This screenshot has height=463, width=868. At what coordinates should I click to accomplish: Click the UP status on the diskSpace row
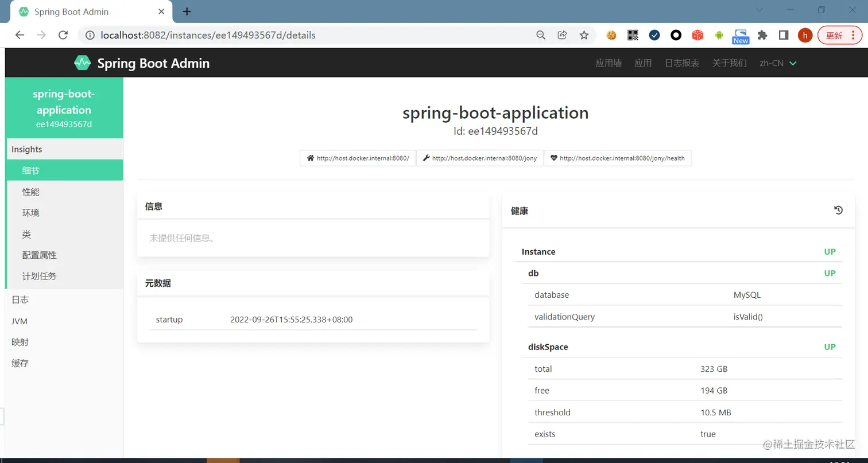tap(830, 347)
